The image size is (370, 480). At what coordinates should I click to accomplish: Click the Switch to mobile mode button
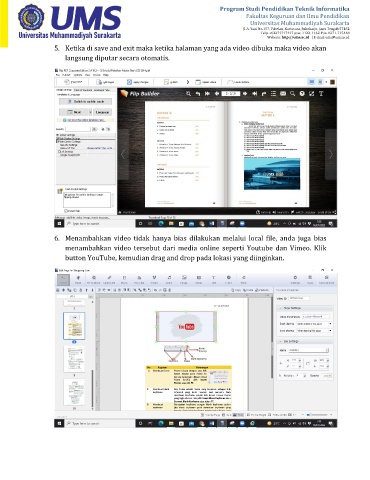click(86, 101)
